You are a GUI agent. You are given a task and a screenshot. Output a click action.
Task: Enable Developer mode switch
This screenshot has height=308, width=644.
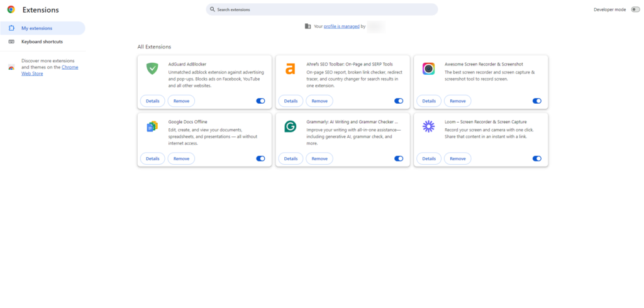[x=635, y=9]
